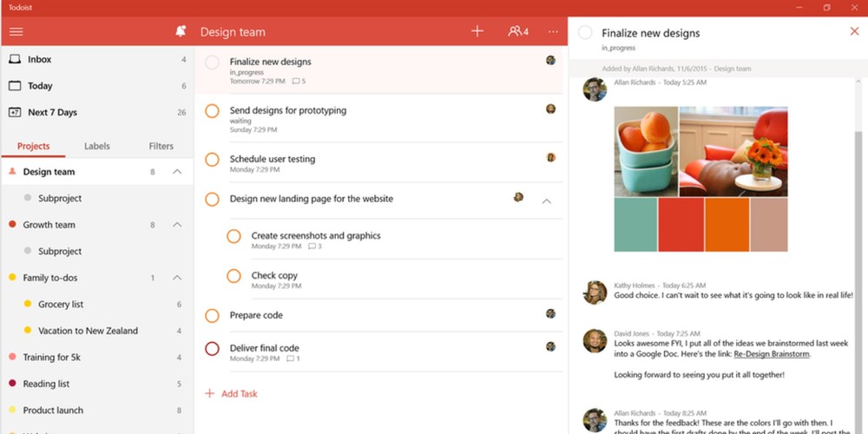Collapse the Design team project
Image resolution: width=868 pixels, height=434 pixels.
(177, 172)
